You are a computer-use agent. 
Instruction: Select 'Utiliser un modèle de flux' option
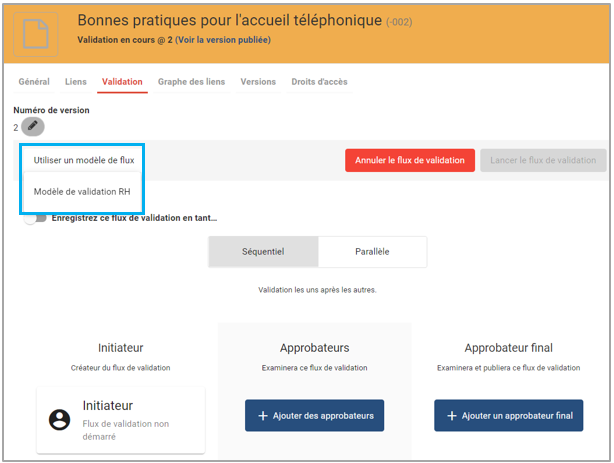[84, 160]
